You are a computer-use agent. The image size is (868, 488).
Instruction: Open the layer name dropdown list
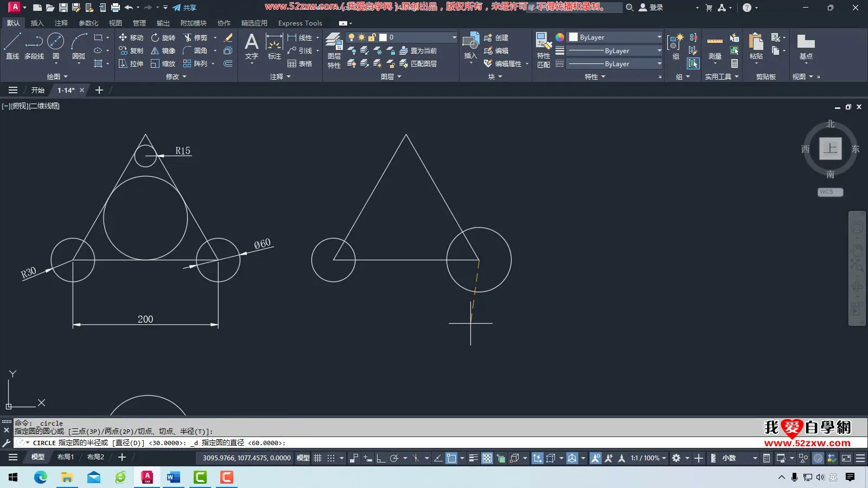click(x=454, y=37)
